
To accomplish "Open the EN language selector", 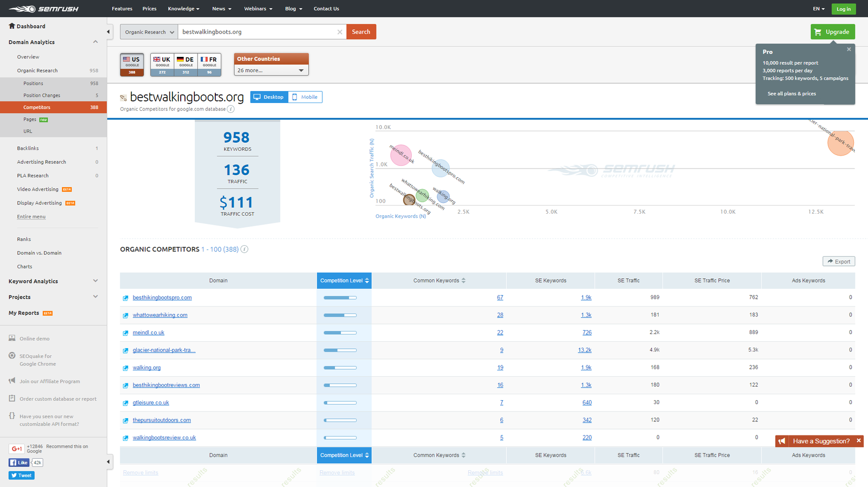I will coord(819,9).
